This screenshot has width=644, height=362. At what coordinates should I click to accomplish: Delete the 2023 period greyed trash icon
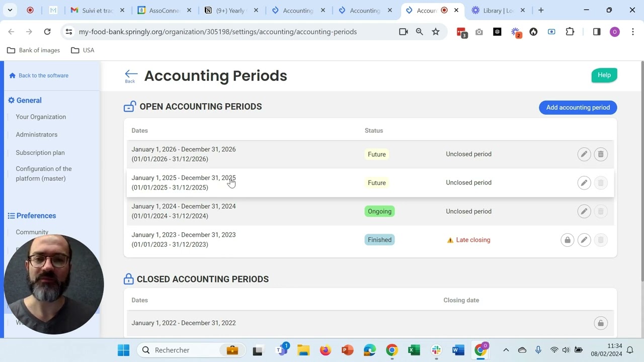tap(601, 240)
